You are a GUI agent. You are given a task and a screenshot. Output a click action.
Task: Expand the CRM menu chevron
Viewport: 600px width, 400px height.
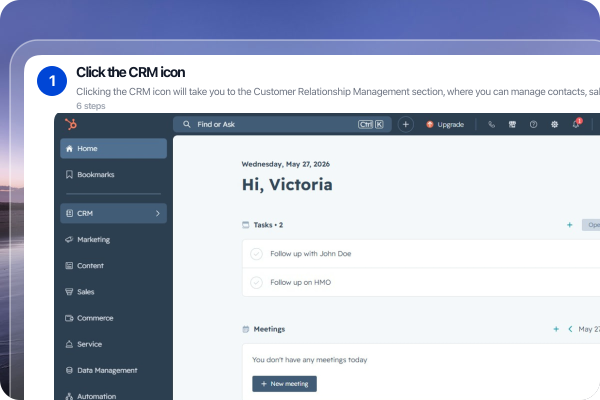pyautogui.click(x=158, y=214)
